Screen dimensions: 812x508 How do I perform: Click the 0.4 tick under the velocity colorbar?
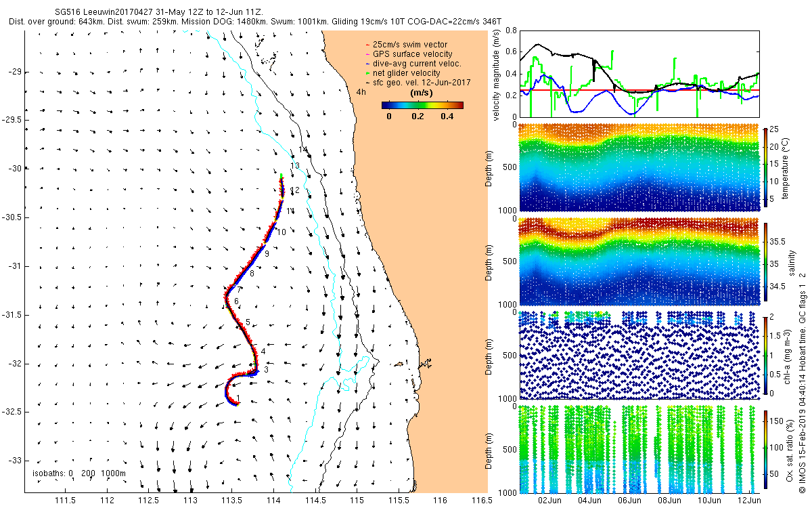point(446,116)
